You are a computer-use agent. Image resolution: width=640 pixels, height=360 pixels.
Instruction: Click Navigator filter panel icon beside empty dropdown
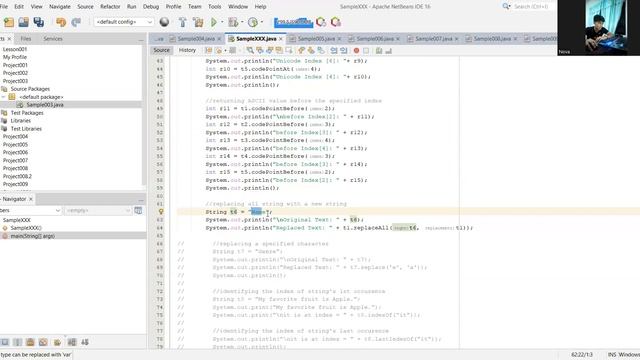138,210
